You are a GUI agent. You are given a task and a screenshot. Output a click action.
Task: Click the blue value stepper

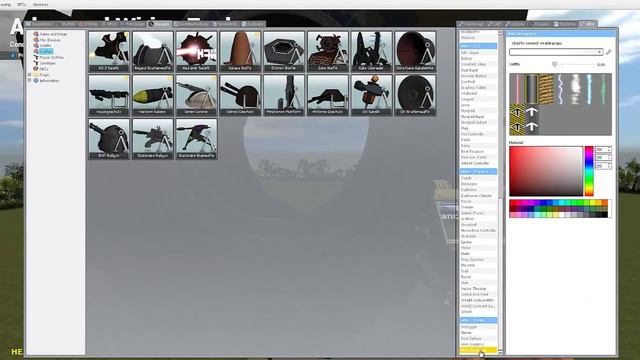click(x=603, y=166)
